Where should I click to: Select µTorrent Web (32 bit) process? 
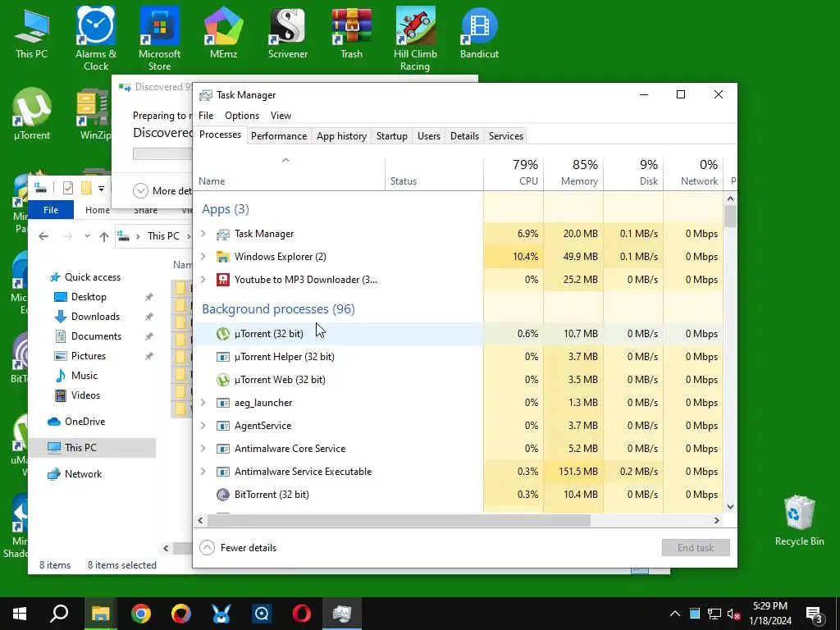pos(337,380)
